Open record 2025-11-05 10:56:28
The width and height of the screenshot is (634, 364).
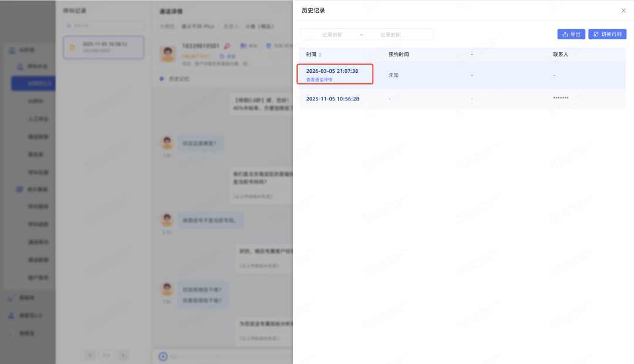coord(332,99)
